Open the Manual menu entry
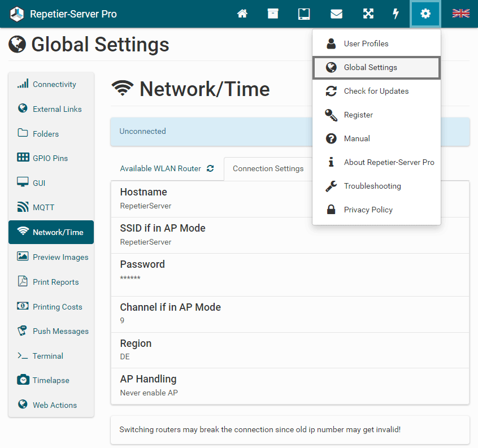478x448 pixels. [376, 138]
